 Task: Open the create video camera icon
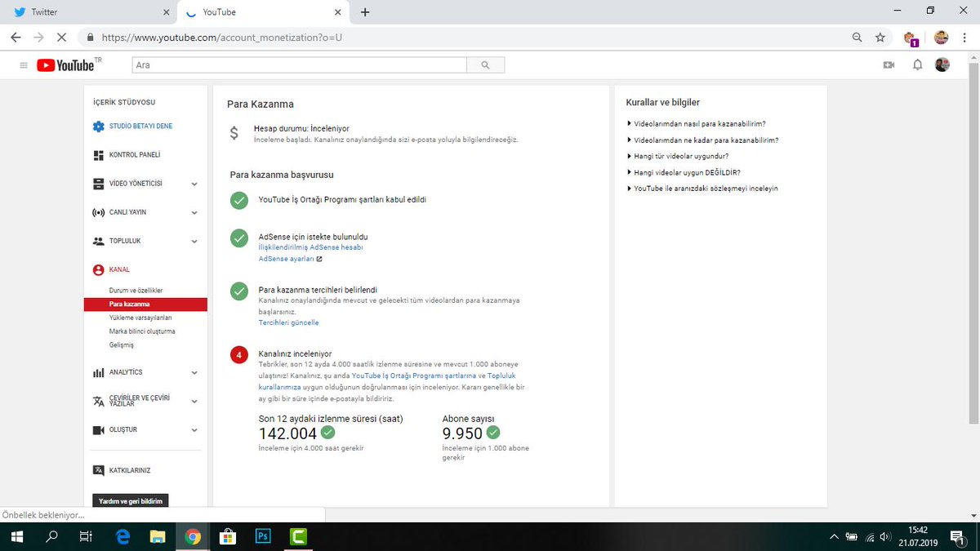coord(889,65)
